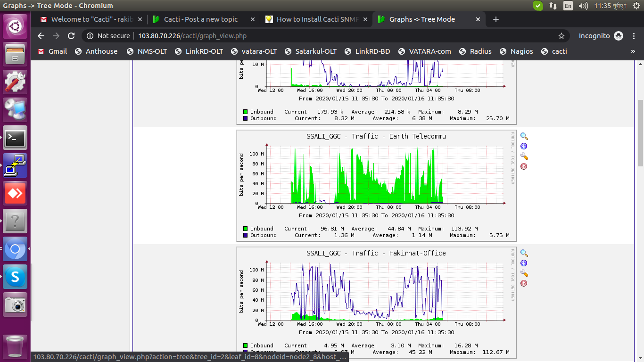Click blue download arrow icon for Fakirhat-Office graph
This screenshot has height=362, width=644.
[524, 263]
